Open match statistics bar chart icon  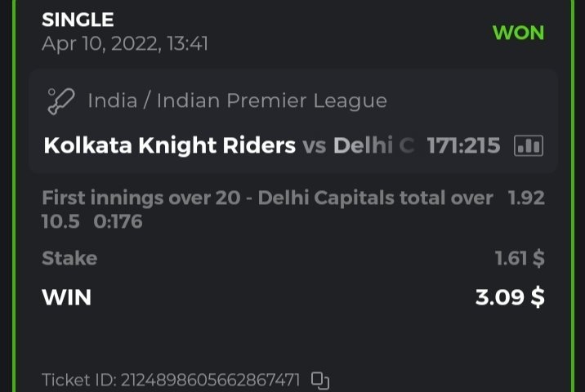point(529,146)
